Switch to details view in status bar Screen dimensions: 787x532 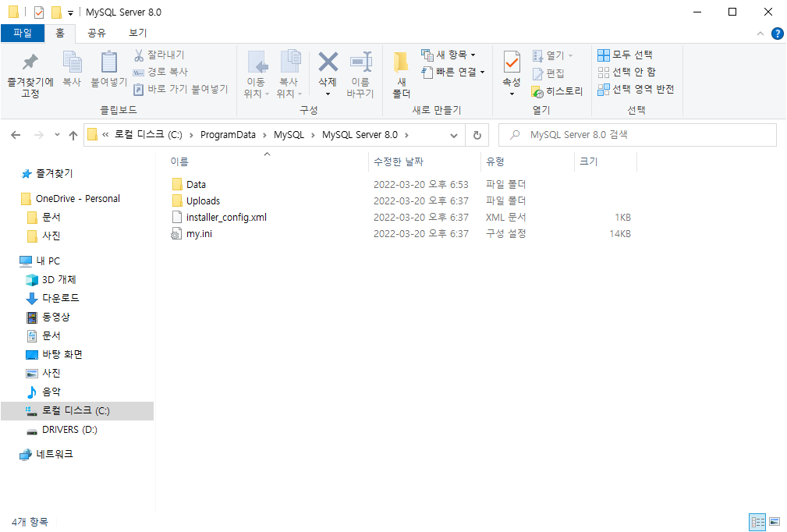(757, 522)
